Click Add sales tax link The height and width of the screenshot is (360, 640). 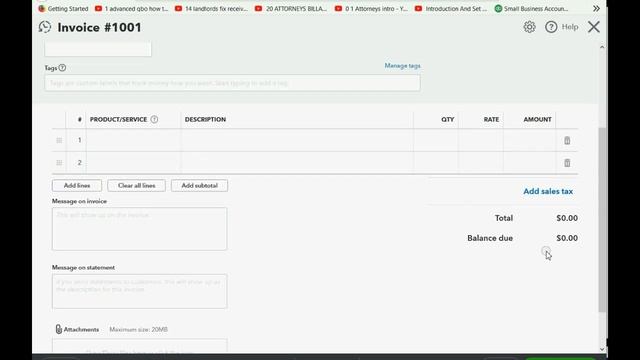548,191
